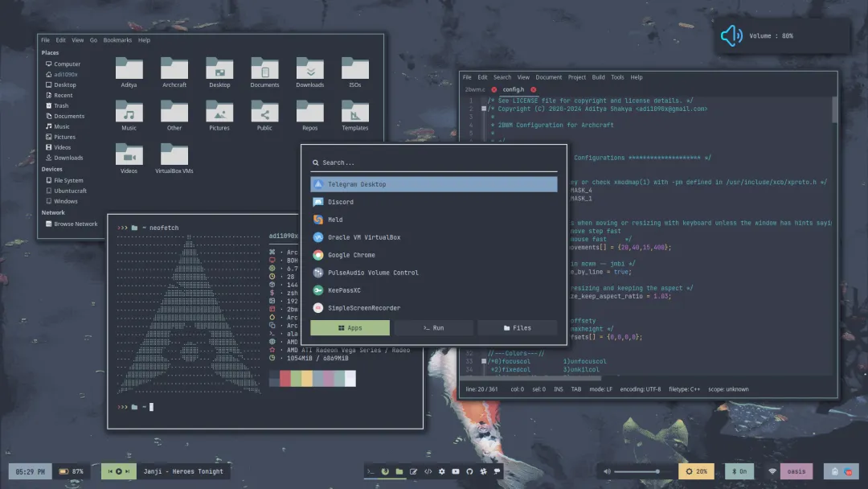Start Oracle VM VirtualBox from launcher
The width and height of the screenshot is (868, 489).
pyautogui.click(x=433, y=237)
